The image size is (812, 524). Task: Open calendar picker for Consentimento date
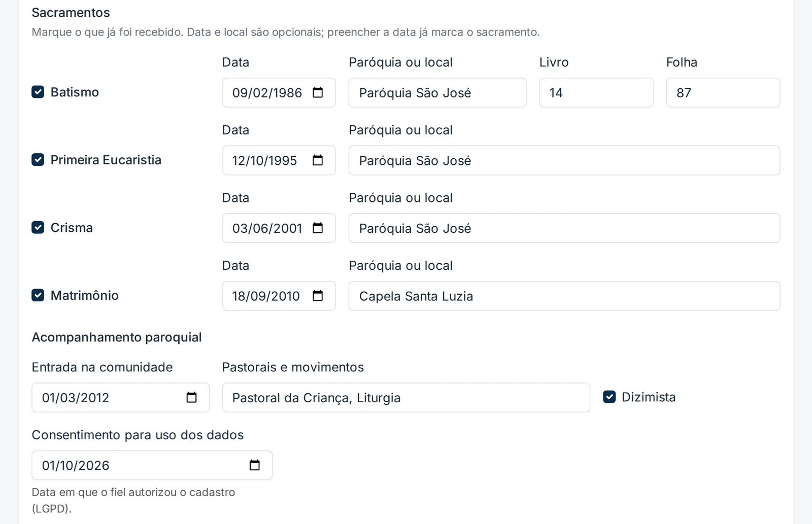[x=255, y=465]
